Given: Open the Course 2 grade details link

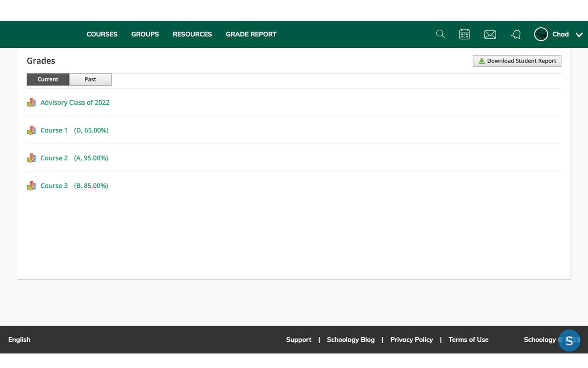Looking at the screenshot, I should tap(54, 158).
